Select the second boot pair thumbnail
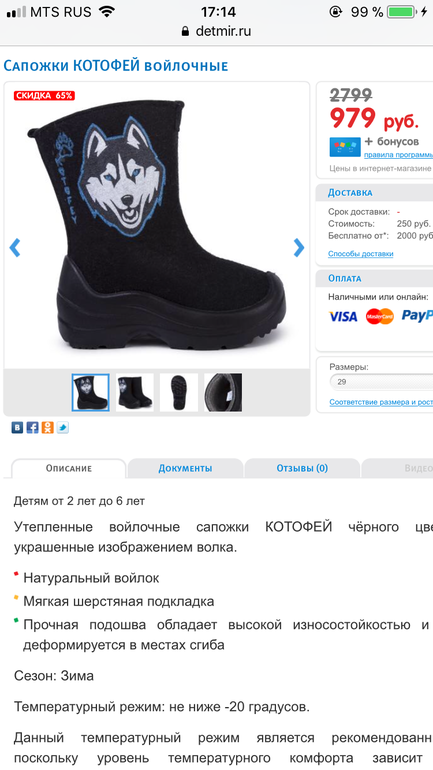 [x=135, y=392]
